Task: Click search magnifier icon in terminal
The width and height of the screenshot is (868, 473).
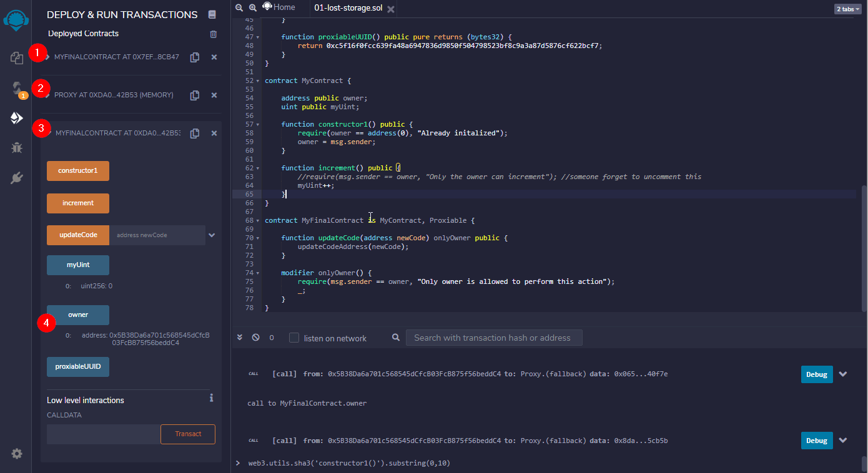Action: (x=396, y=338)
